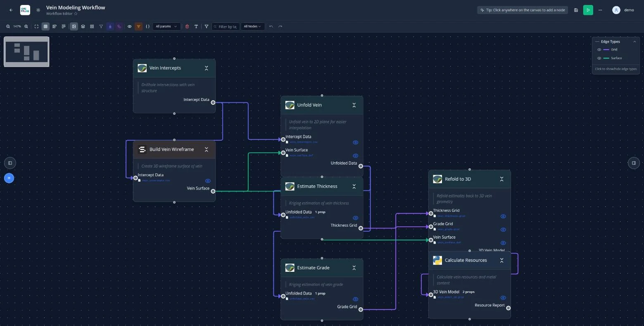
Task: Click the back arrow in the header
Action: pos(11,10)
